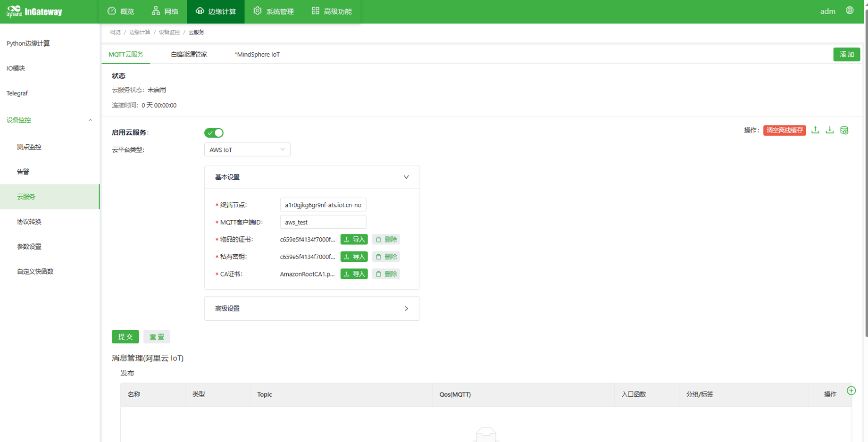Click the Qos(MQTT) column header
Viewport: 868px width, 442px height.
[523, 394]
